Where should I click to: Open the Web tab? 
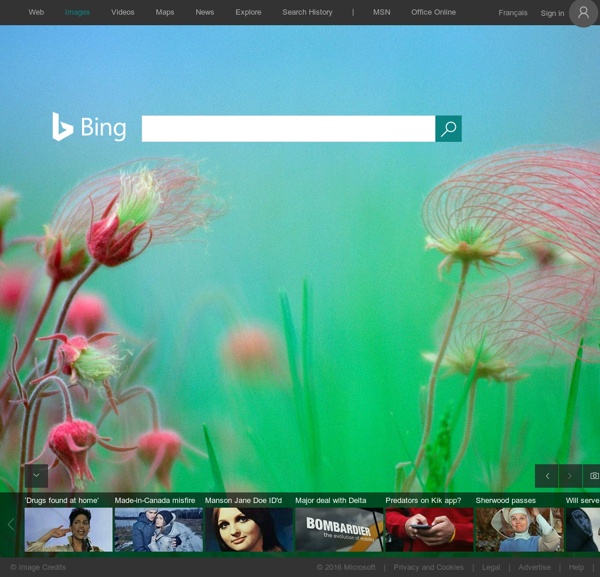pos(36,12)
